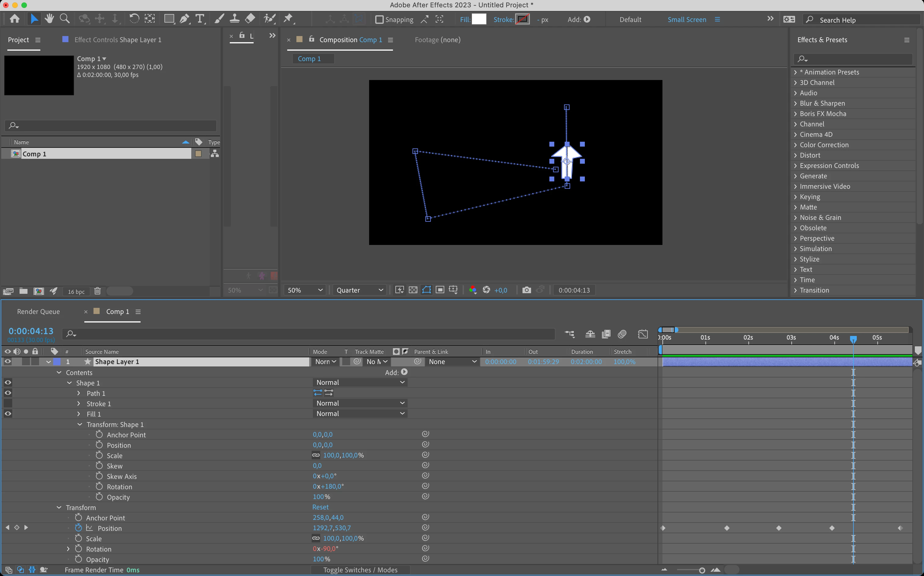Select the Pen tool in toolbar

pos(185,19)
